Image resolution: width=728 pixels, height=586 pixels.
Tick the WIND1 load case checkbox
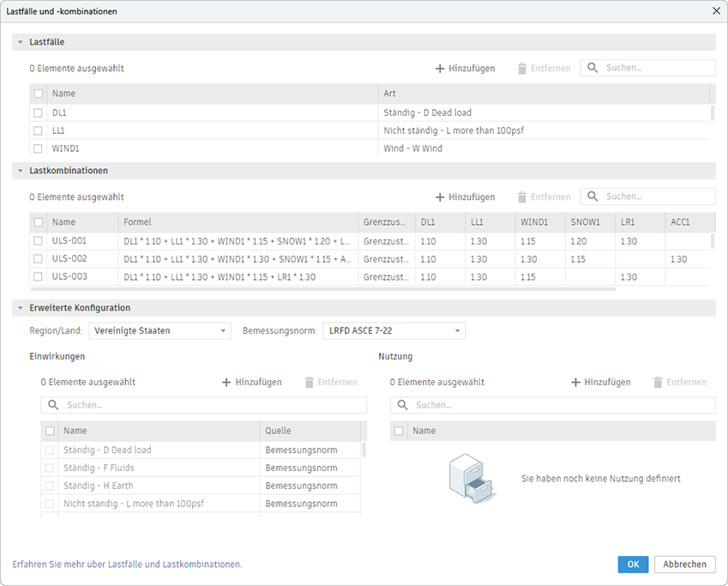pos(38,148)
